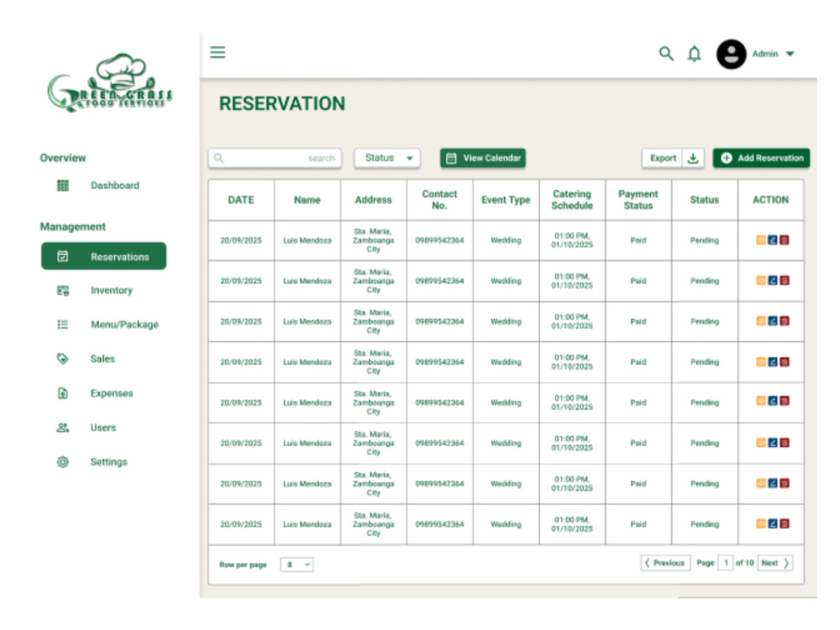
Task: Go to Previous page
Action: (x=665, y=563)
